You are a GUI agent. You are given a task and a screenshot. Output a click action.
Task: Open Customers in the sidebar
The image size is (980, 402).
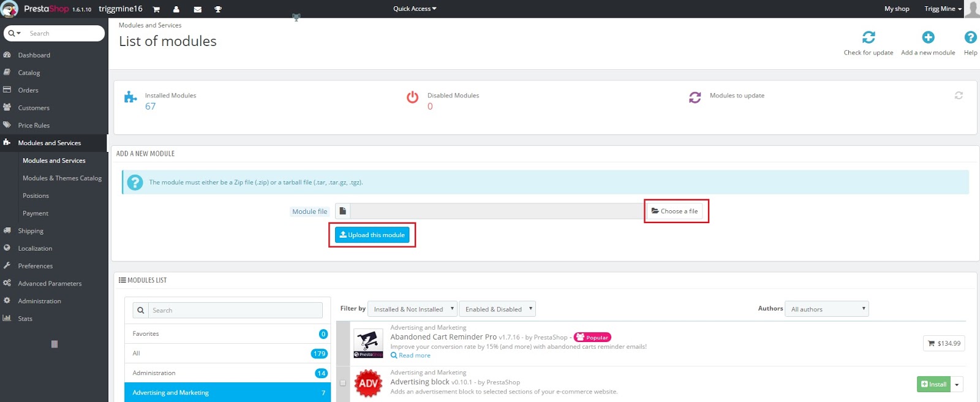pyautogui.click(x=34, y=108)
